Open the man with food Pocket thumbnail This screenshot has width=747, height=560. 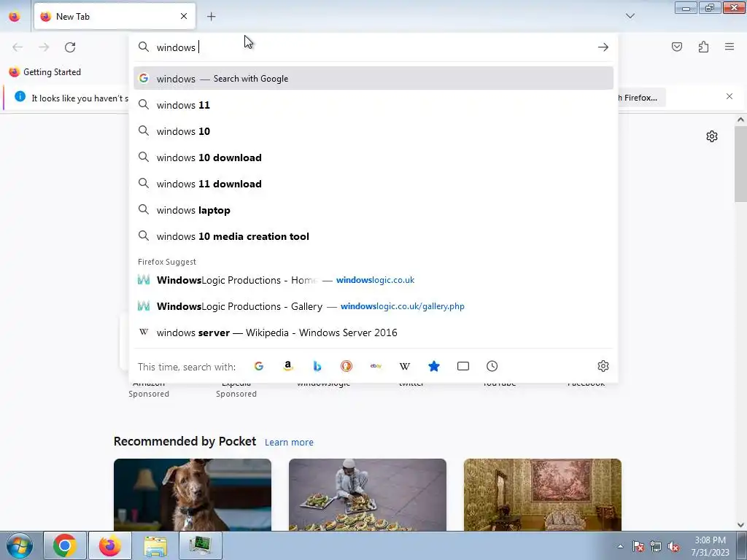[x=368, y=495]
